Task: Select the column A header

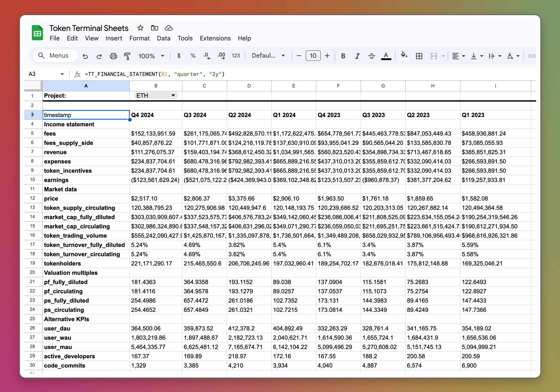Action: point(86,86)
